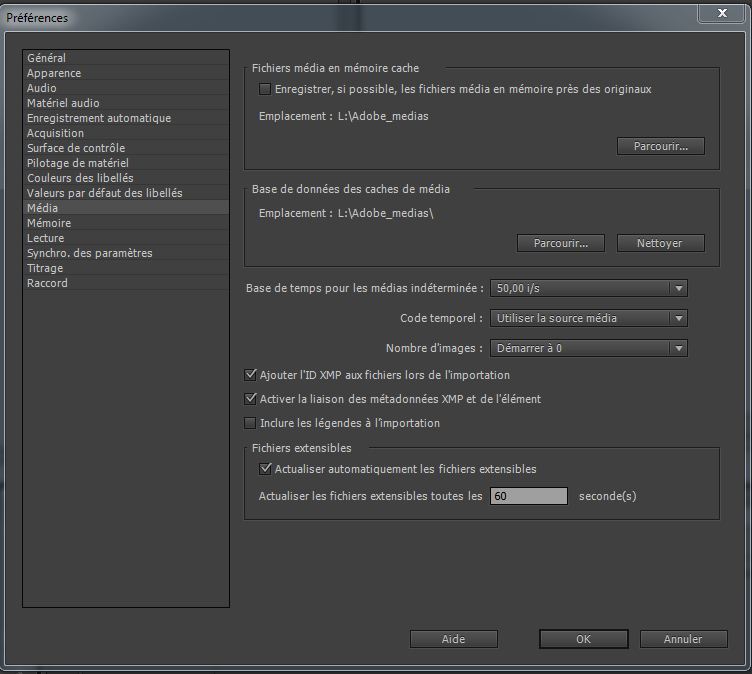Uncheck Ajouter l'ID XMP aux fichiers

tap(250, 375)
